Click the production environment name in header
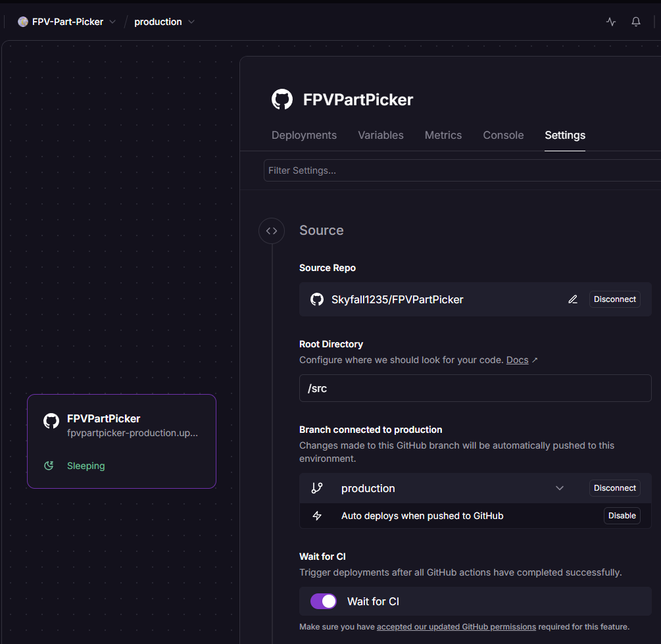Image resolution: width=661 pixels, height=644 pixels. 158,22
